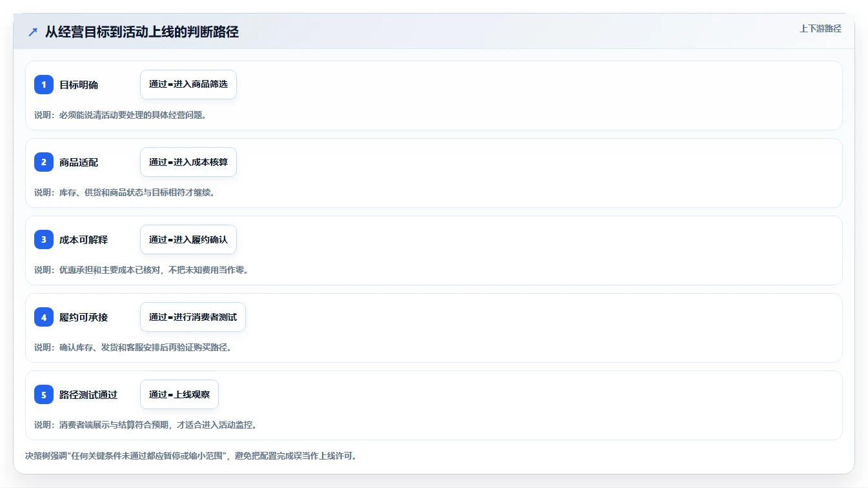Click the step title 路径测试通过
This screenshot has width=868, height=488.
[88, 394]
